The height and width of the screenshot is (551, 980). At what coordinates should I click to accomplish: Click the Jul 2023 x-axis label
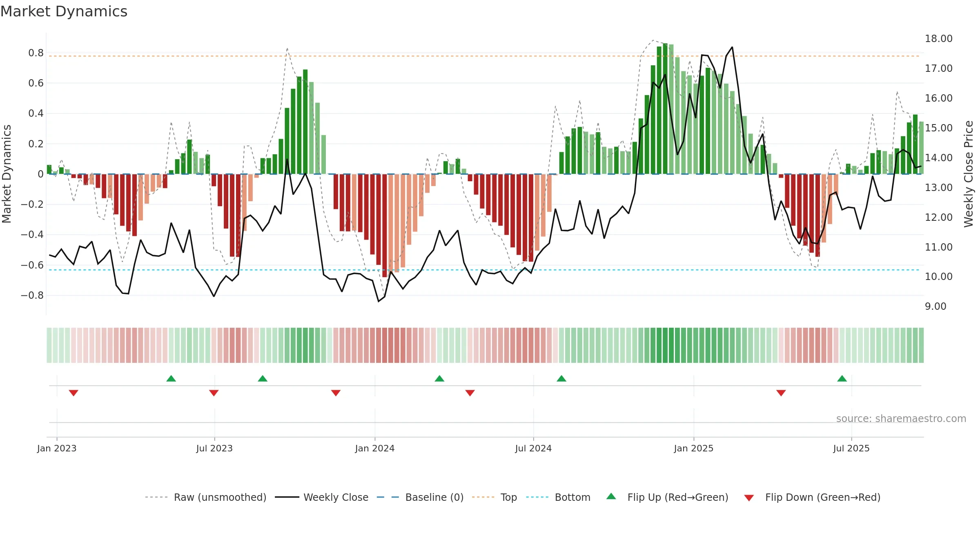[x=214, y=448]
